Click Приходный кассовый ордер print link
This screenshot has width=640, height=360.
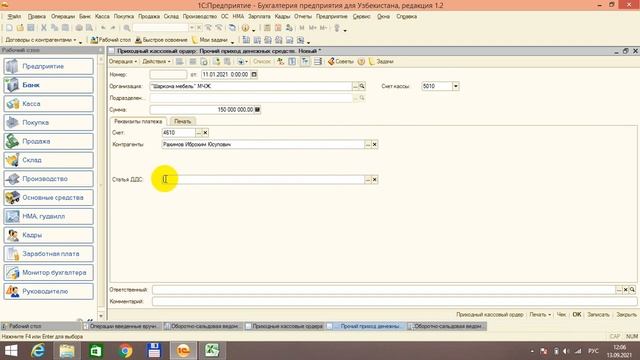[489, 315]
